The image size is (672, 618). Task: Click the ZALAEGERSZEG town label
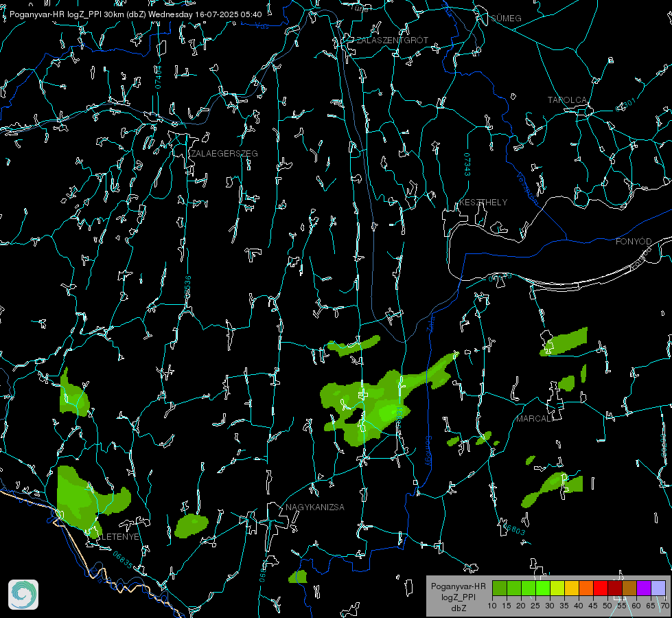[x=224, y=153]
